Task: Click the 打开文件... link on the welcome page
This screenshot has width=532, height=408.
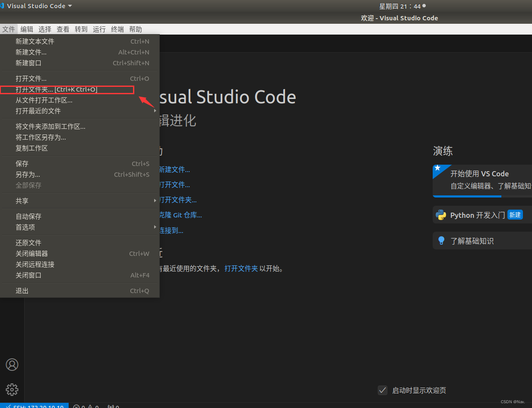Action: click(174, 185)
